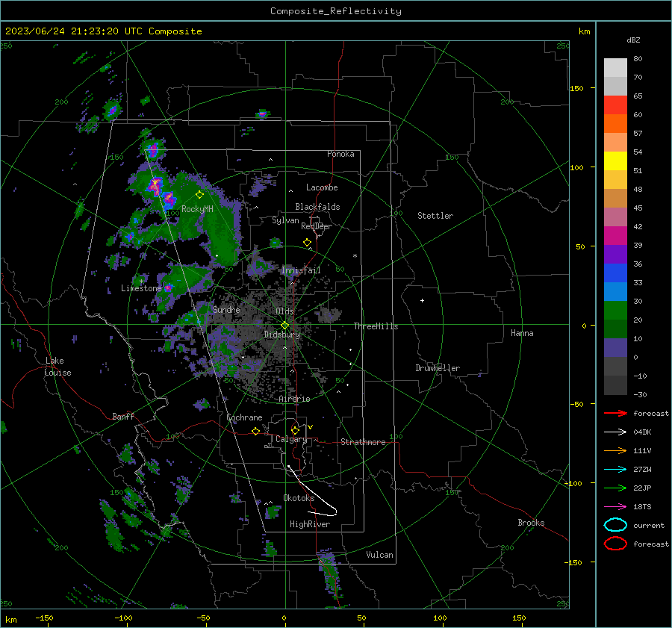Click the white 04DK storm track near Okotoks
The height and width of the screenshot is (628, 672).
pyautogui.click(x=311, y=491)
